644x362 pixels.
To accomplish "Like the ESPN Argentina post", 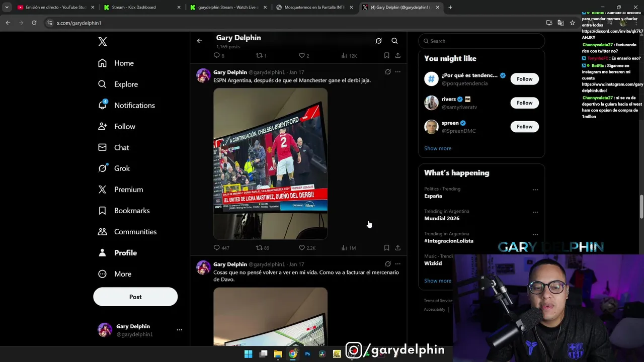I will coord(307,248).
